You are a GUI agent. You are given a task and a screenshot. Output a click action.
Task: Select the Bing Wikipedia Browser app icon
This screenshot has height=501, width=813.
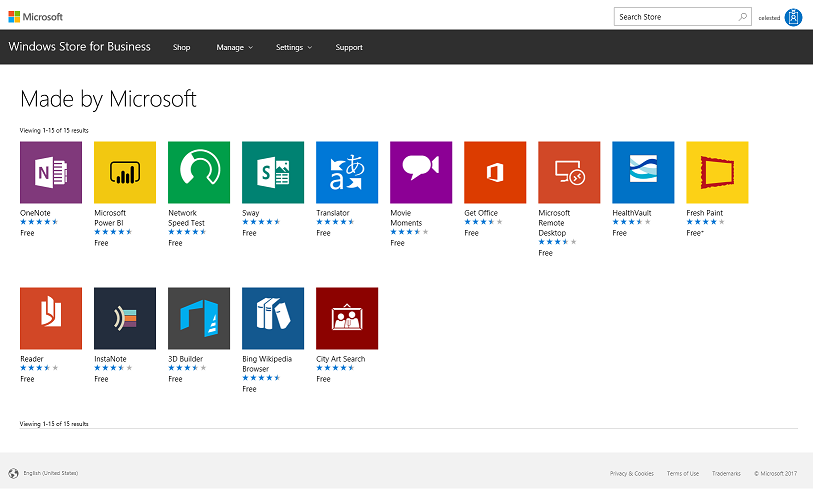pos(273,318)
